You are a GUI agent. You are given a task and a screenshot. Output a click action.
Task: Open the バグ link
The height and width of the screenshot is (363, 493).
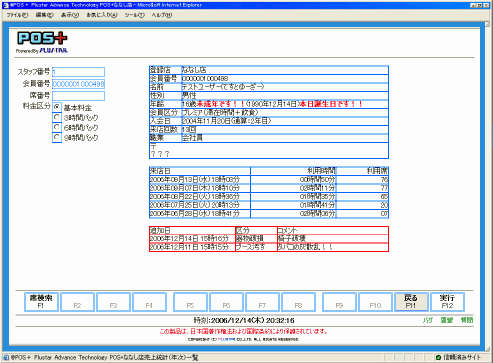[428, 320]
